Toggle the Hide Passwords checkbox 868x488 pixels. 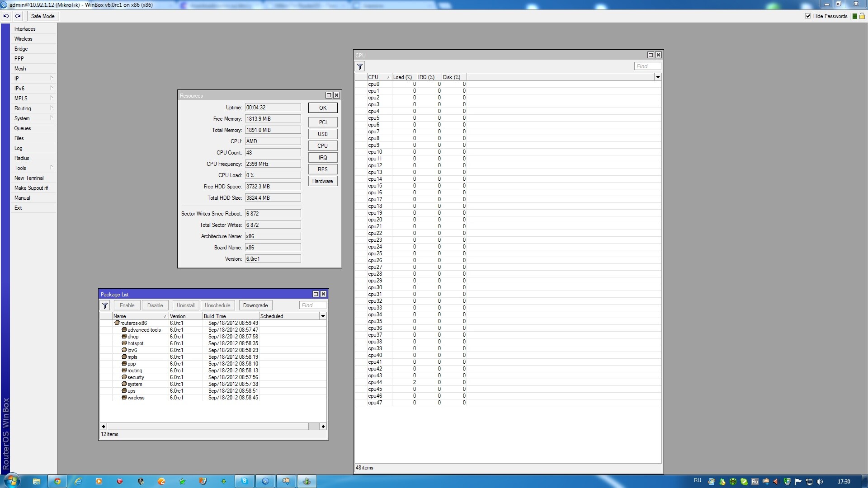coord(808,16)
